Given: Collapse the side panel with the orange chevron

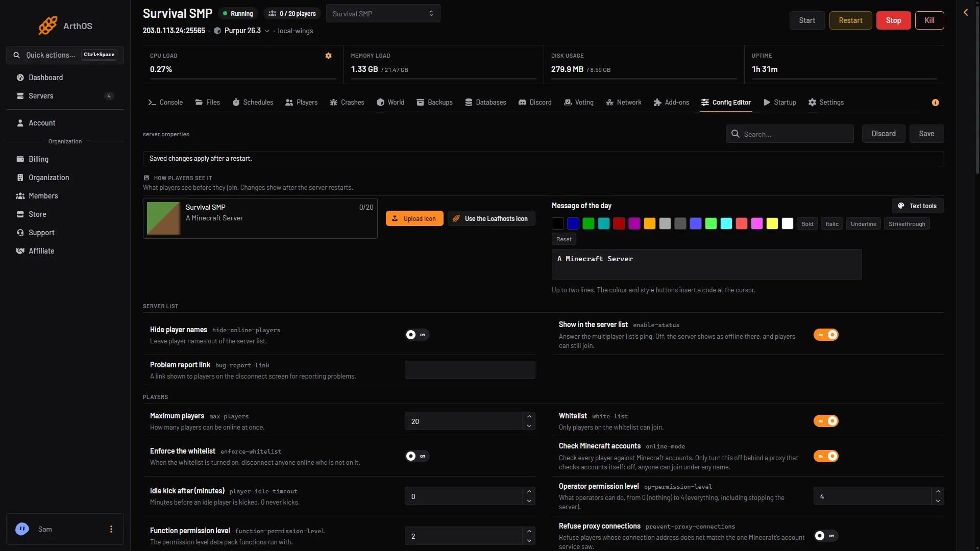Looking at the screenshot, I should click(966, 12).
